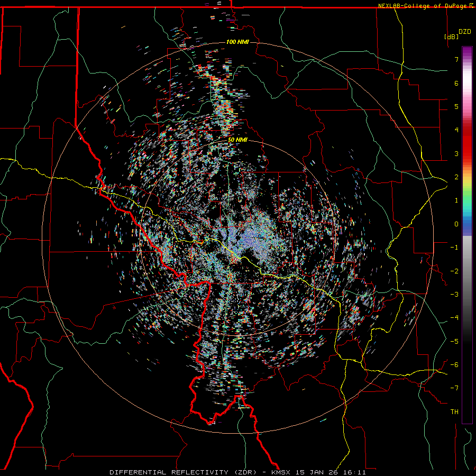This screenshot has height=476, width=476.
Task: Pick the yellow band near 2 dB
Action: [467, 181]
